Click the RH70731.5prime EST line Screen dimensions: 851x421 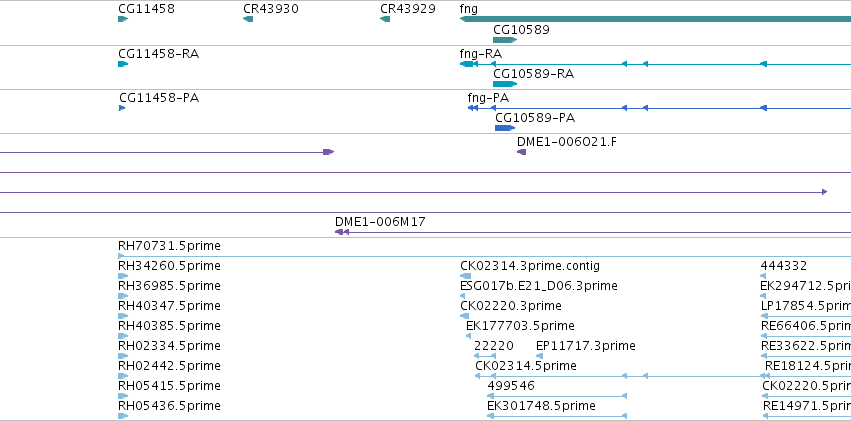pos(484,256)
